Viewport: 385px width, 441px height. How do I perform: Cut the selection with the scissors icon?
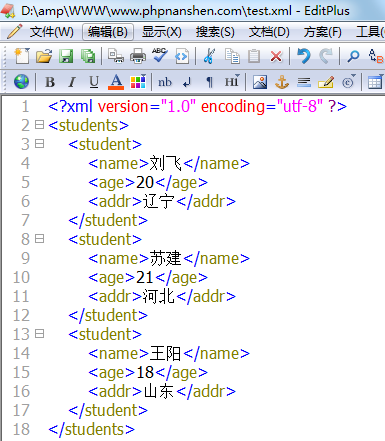coord(209,56)
